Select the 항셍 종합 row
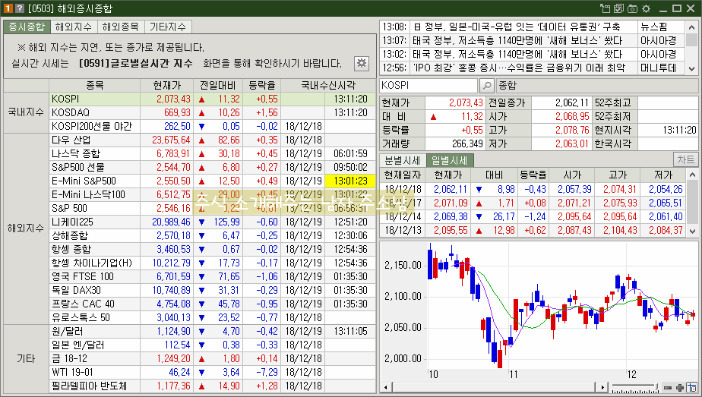The image size is (702, 397). pyautogui.click(x=212, y=249)
